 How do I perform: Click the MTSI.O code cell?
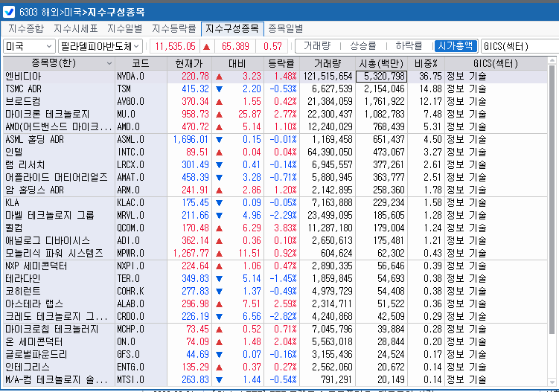141,380
